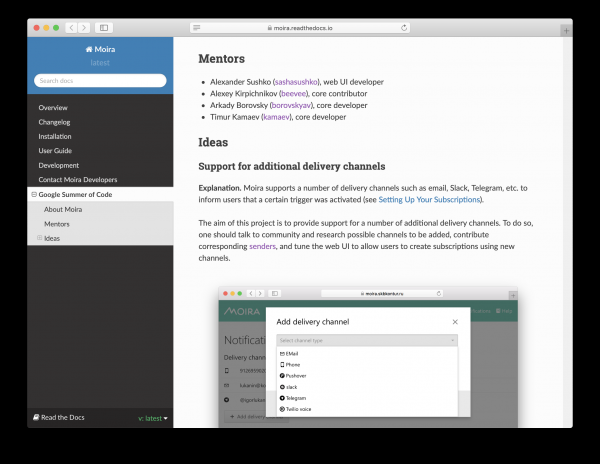Click the Moira home icon in sidebar
Viewport: 600px width, 464px height.
click(89, 48)
